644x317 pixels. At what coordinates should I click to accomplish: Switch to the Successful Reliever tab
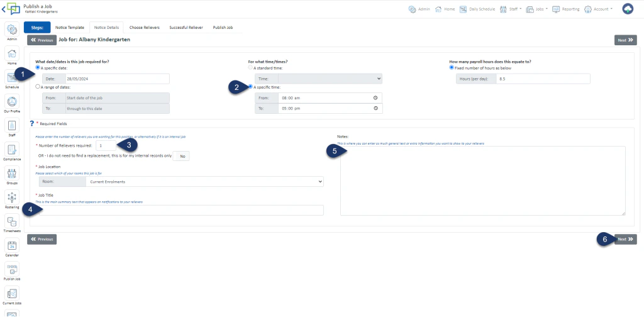click(186, 28)
